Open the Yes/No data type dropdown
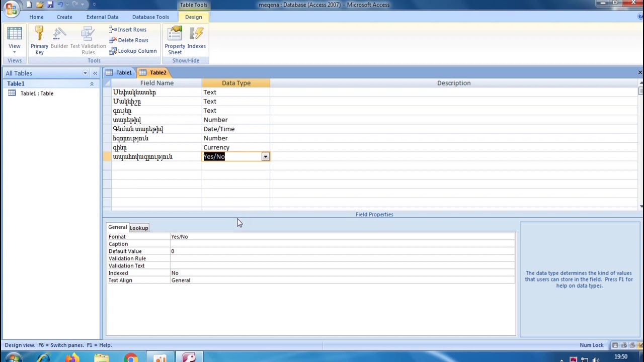 pyautogui.click(x=265, y=157)
